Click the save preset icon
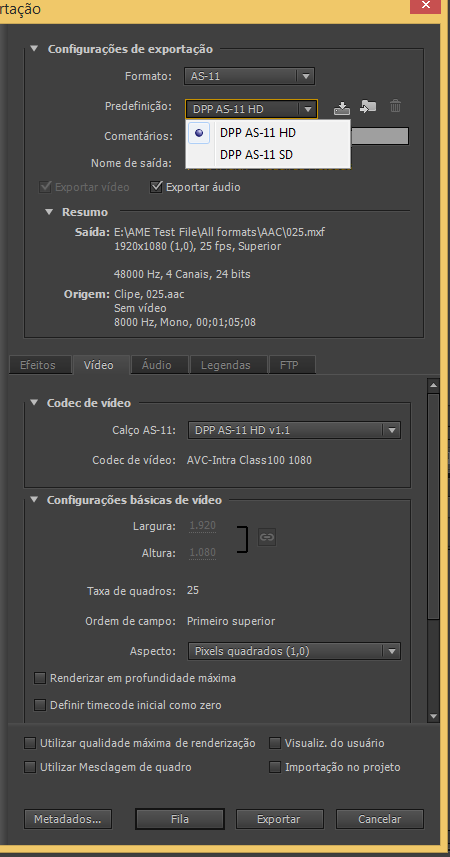The width and height of the screenshot is (450, 857). click(x=342, y=108)
